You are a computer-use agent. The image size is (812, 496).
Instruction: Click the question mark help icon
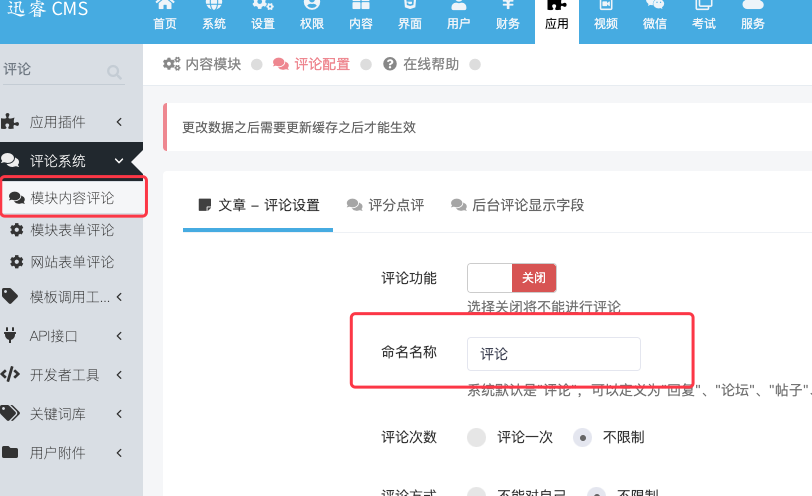[390, 64]
